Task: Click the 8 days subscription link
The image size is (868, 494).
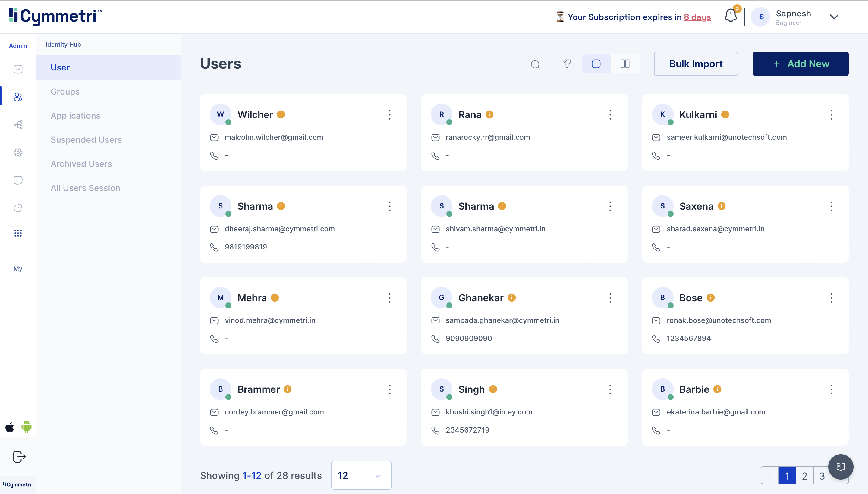Action: point(697,17)
